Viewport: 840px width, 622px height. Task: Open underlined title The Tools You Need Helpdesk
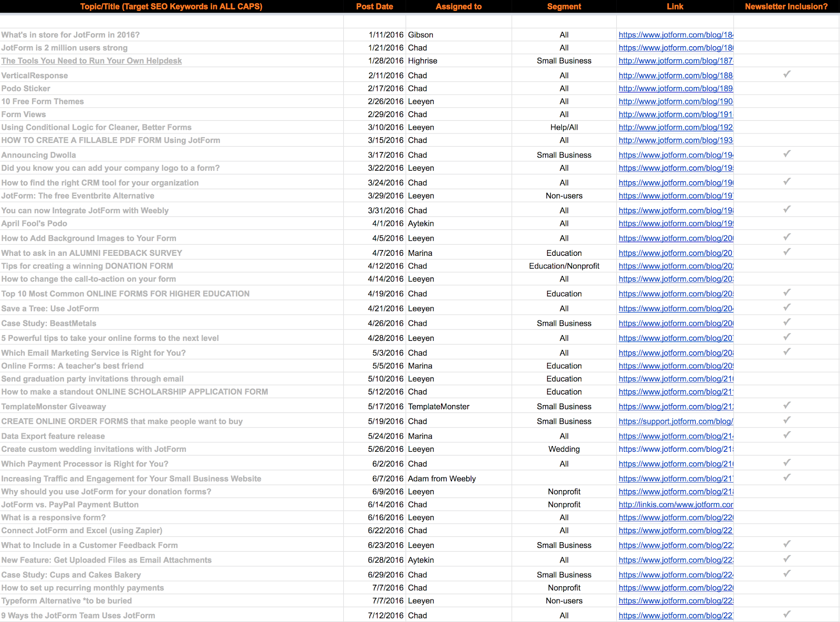tap(91, 61)
